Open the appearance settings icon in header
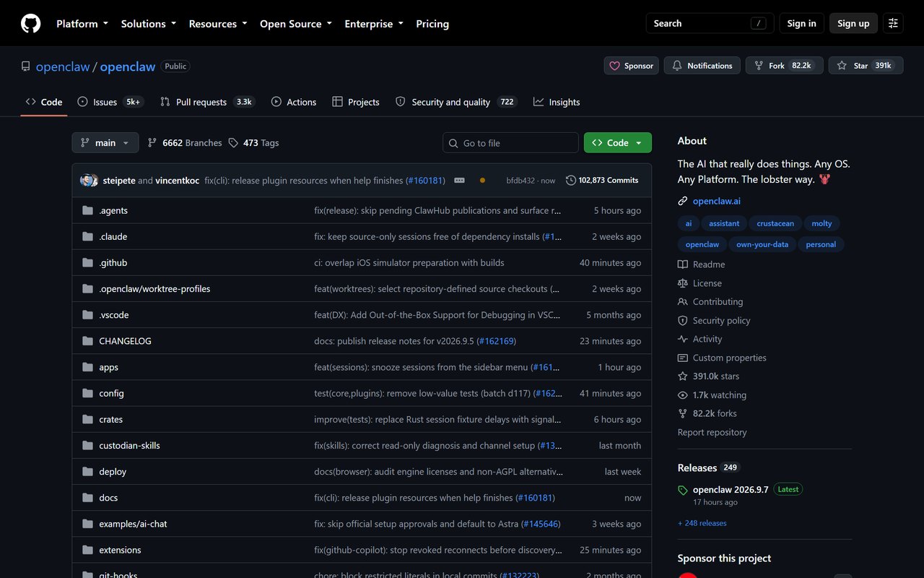The height and width of the screenshot is (578, 924). [x=893, y=24]
